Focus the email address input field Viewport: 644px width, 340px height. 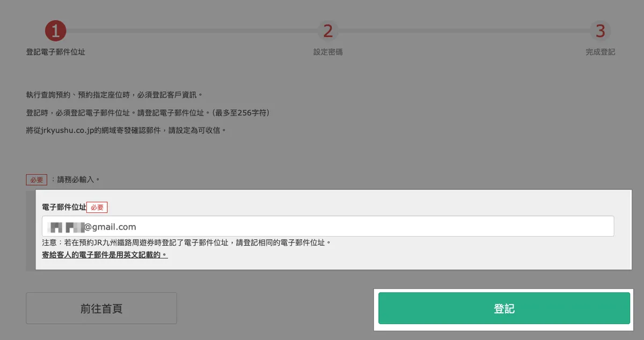point(328,226)
